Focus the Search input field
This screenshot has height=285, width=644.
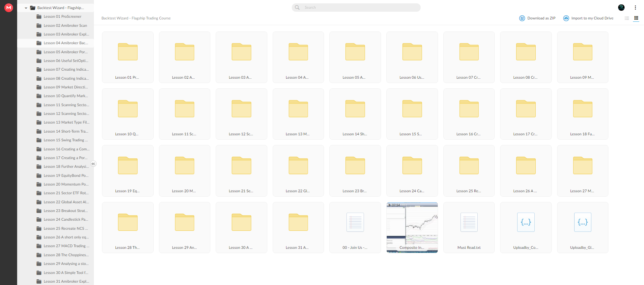click(x=356, y=7)
